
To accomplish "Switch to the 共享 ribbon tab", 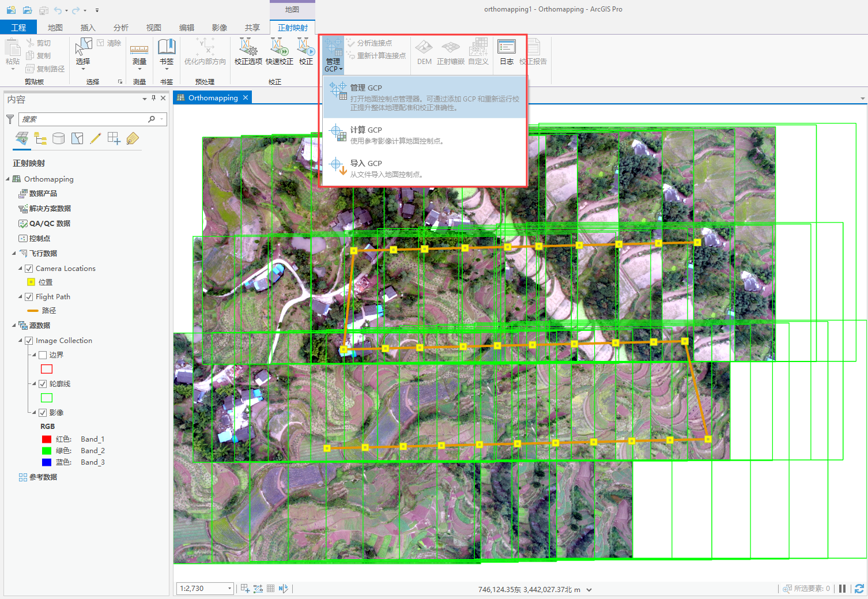I will [252, 27].
